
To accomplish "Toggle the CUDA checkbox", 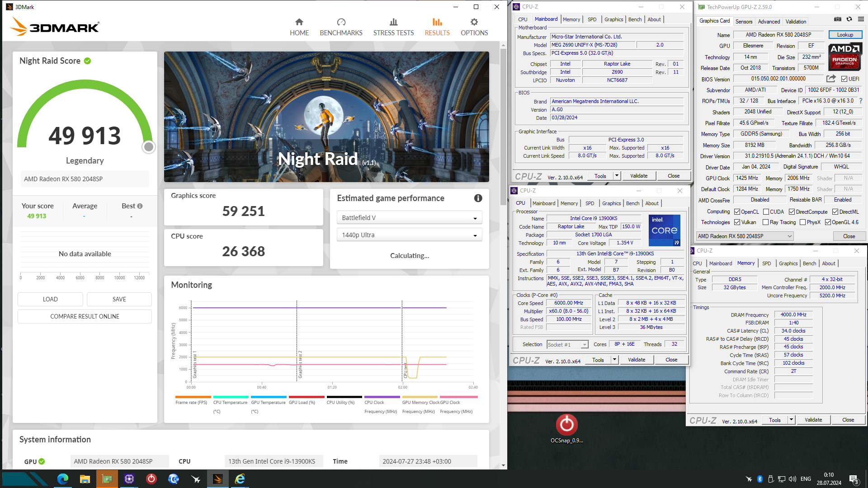I will [766, 212].
